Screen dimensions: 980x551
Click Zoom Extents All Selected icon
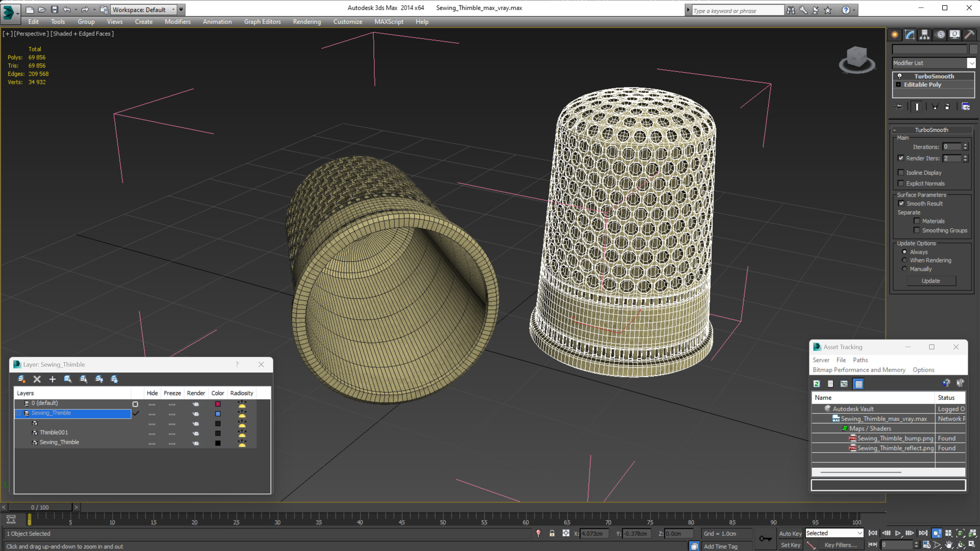[x=972, y=533]
